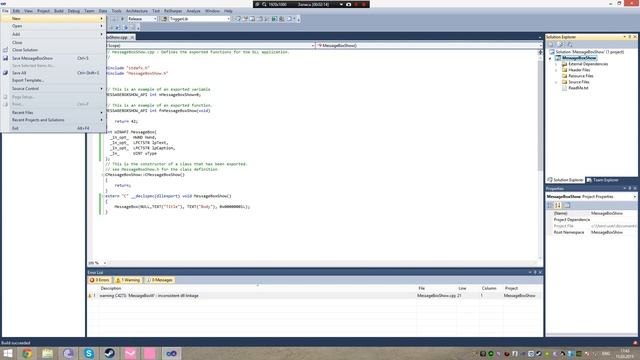Viewport: 640px width, 360px height.
Task: Toggle the 1 Warning filter
Action: tap(127, 280)
